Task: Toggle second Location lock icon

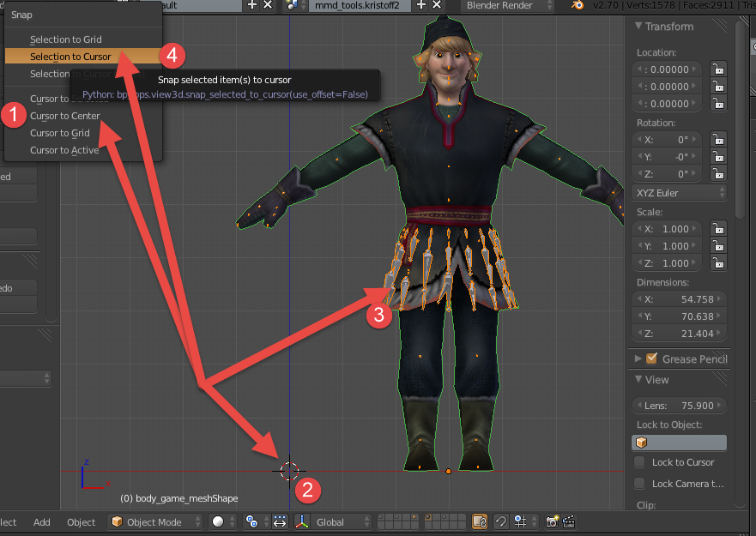Action: click(x=718, y=87)
